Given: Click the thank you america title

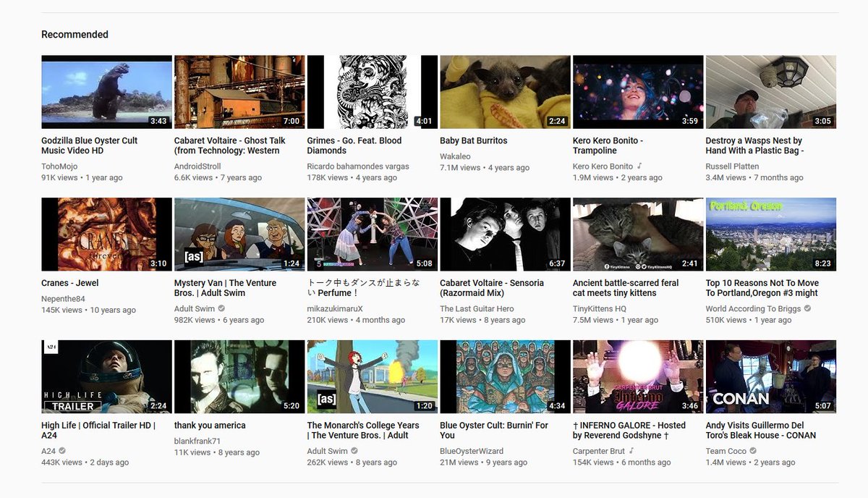Looking at the screenshot, I should tap(210, 426).
